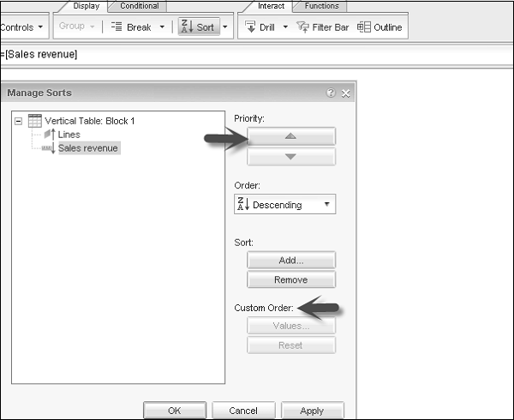Image resolution: width=514 pixels, height=420 pixels.
Task: Click the Apply button
Action: tap(313, 411)
